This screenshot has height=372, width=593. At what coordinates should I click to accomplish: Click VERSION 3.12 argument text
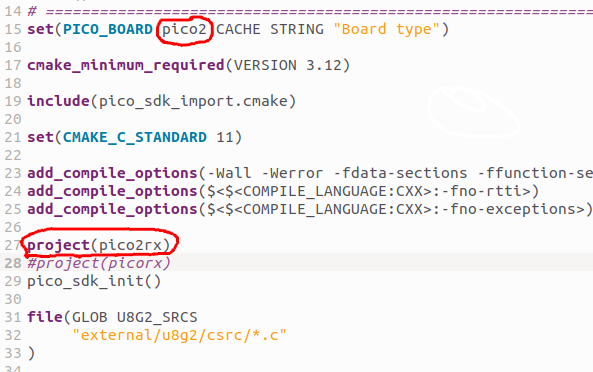point(288,65)
